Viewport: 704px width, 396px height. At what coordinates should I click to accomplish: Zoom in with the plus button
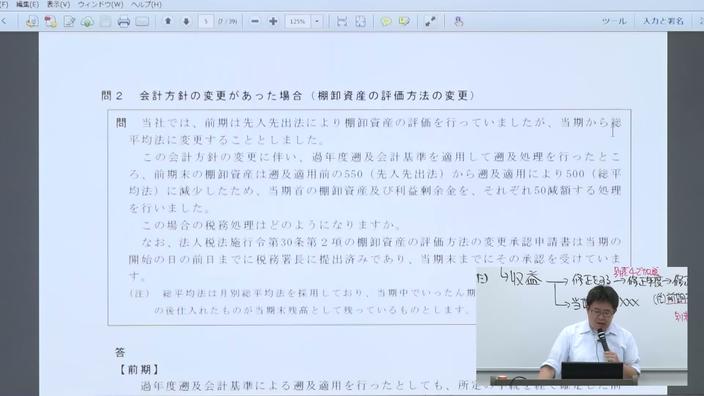coord(273,21)
